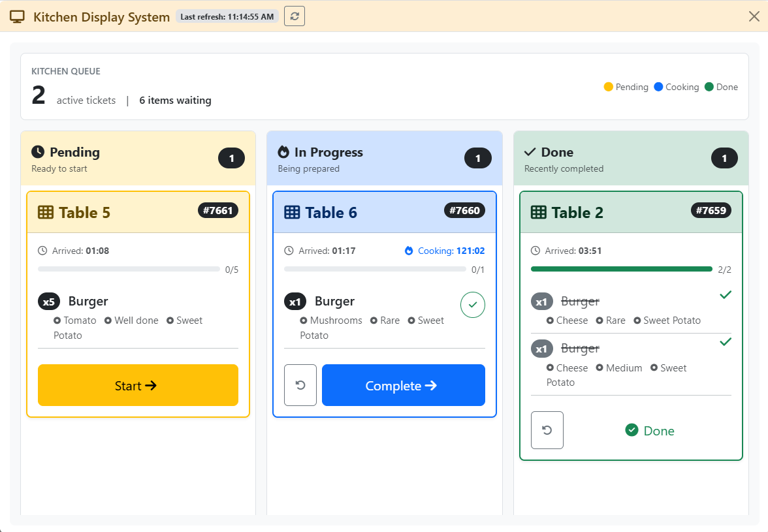
Task: Click the monitor icon next to Kitchen Display System
Action: [17, 16]
